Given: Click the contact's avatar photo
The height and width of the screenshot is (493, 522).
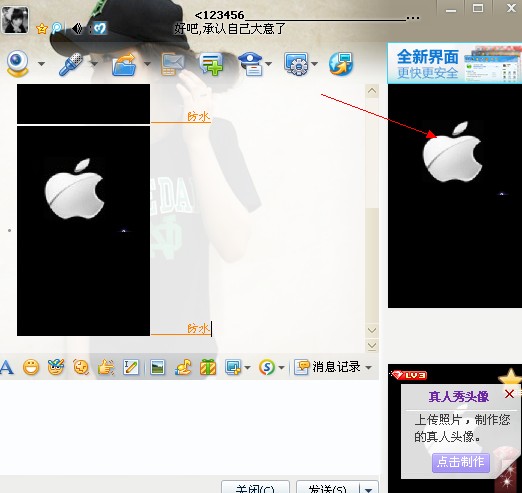Looking at the screenshot, I should [x=15, y=20].
